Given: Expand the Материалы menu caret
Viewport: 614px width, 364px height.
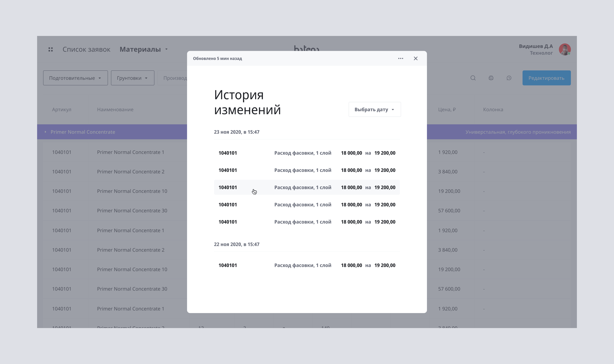Looking at the screenshot, I should (166, 49).
